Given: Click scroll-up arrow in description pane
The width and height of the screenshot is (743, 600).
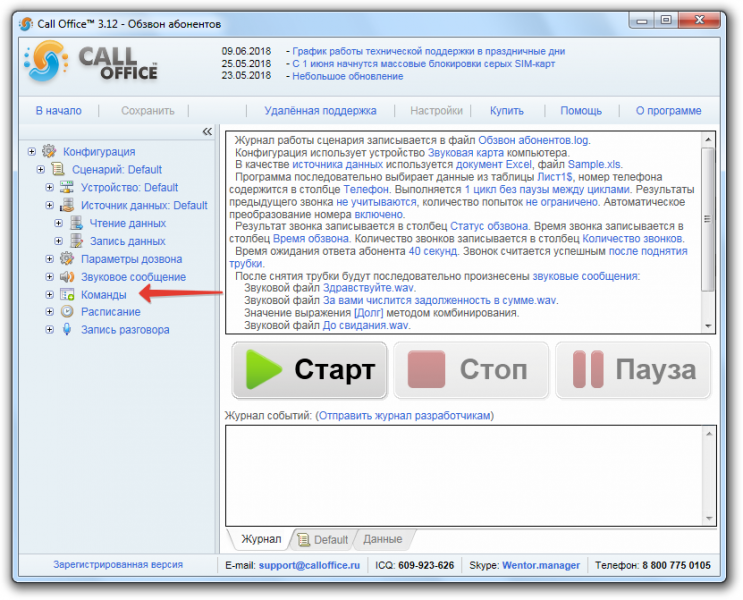Looking at the screenshot, I should [x=708, y=139].
